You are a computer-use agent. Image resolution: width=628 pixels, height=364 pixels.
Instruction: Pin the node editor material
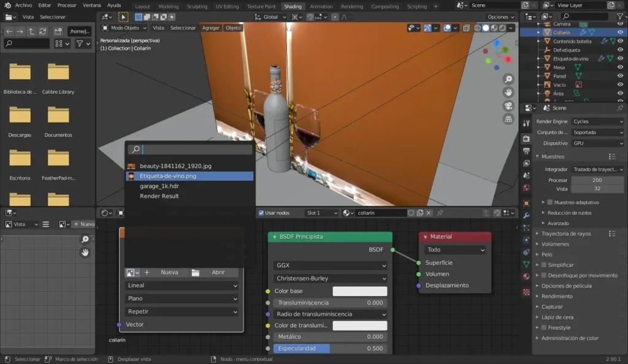point(440,213)
